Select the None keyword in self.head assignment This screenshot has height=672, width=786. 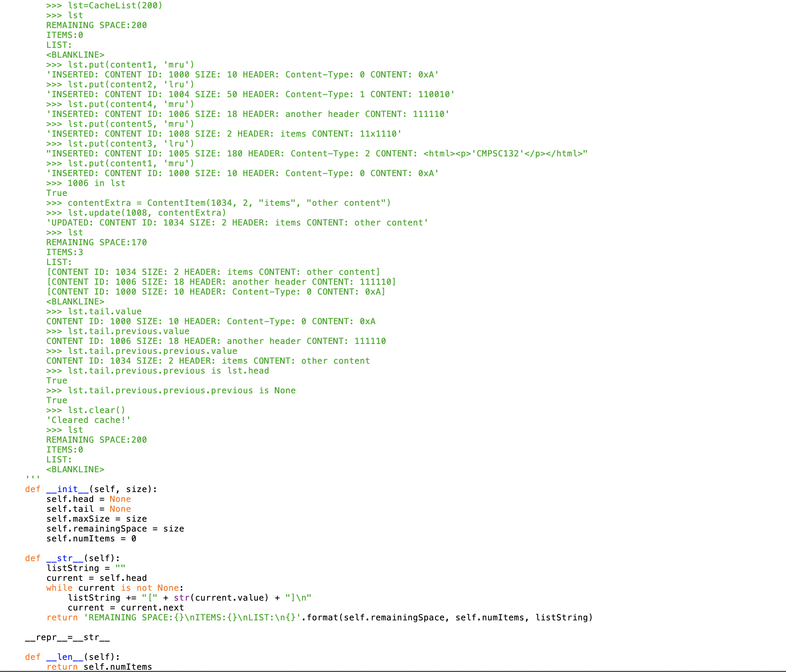pos(120,499)
